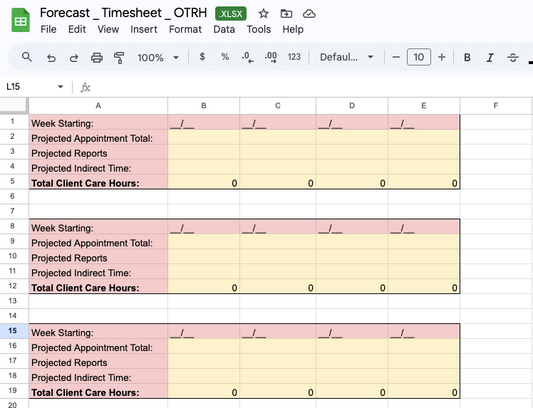Screen dimensions: 533x408
Task: Select 'Projected Appointment Total:' cell in row 2
Action: click(98, 138)
